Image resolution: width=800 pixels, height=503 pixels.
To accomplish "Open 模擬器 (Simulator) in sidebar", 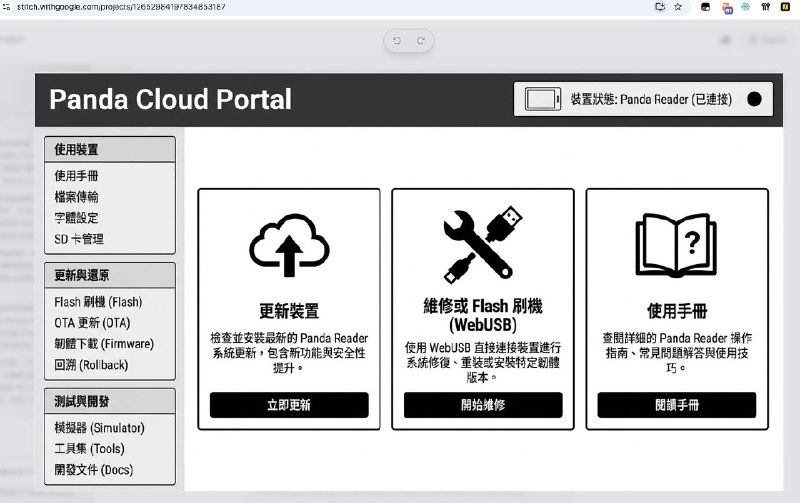I will tap(99, 428).
